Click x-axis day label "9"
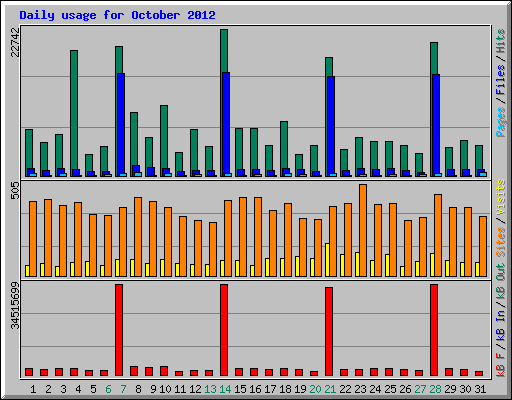 click(x=153, y=389)
